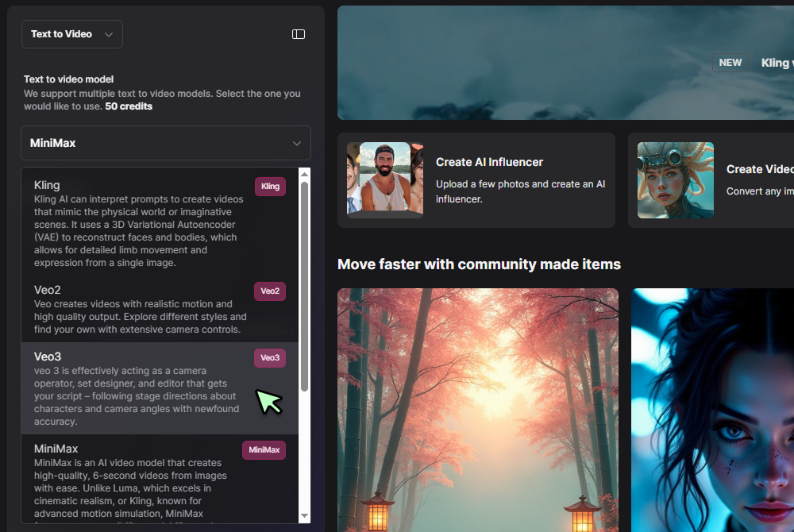Open the Create Video card

[x=711, y=180]
